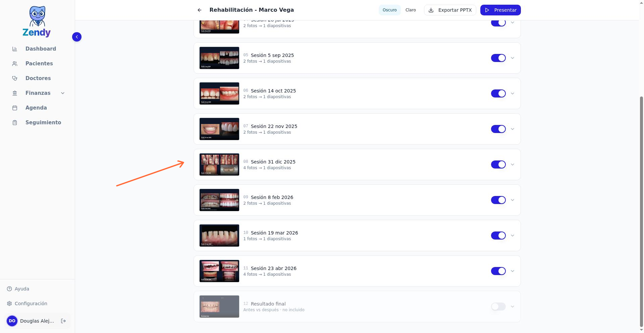Click the Zendy logo

point(37,21)
